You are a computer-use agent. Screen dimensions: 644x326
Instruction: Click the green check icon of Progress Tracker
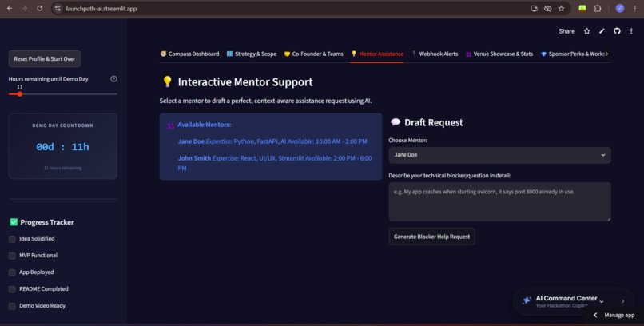click(14, 222)
